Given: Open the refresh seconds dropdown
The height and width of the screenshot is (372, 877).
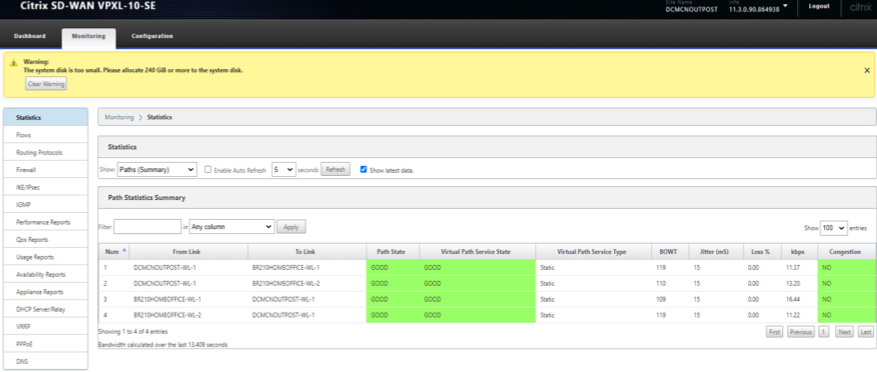Looking at the screenshot, I should (283, 169).
